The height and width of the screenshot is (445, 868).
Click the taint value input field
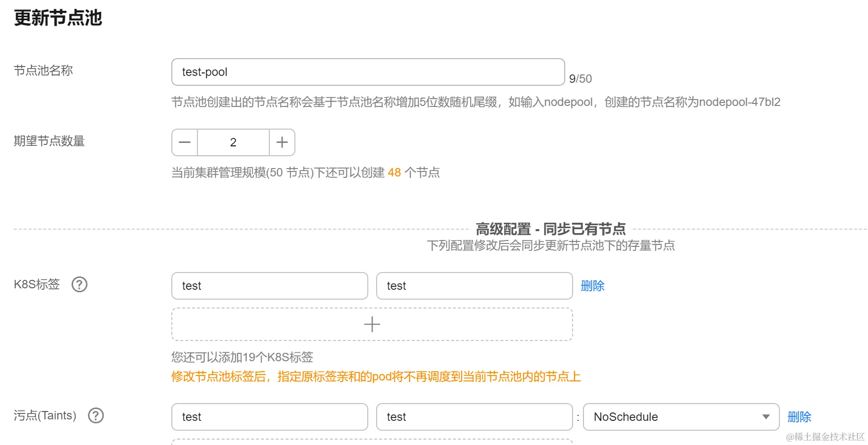tap(475, 417)
